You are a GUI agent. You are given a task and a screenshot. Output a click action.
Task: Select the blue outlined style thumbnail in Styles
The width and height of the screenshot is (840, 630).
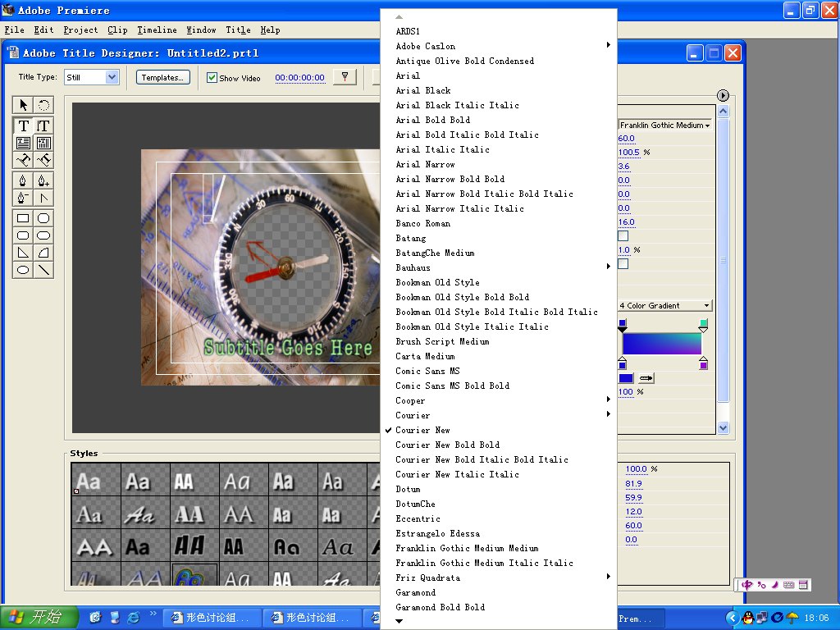pos(194,576)
